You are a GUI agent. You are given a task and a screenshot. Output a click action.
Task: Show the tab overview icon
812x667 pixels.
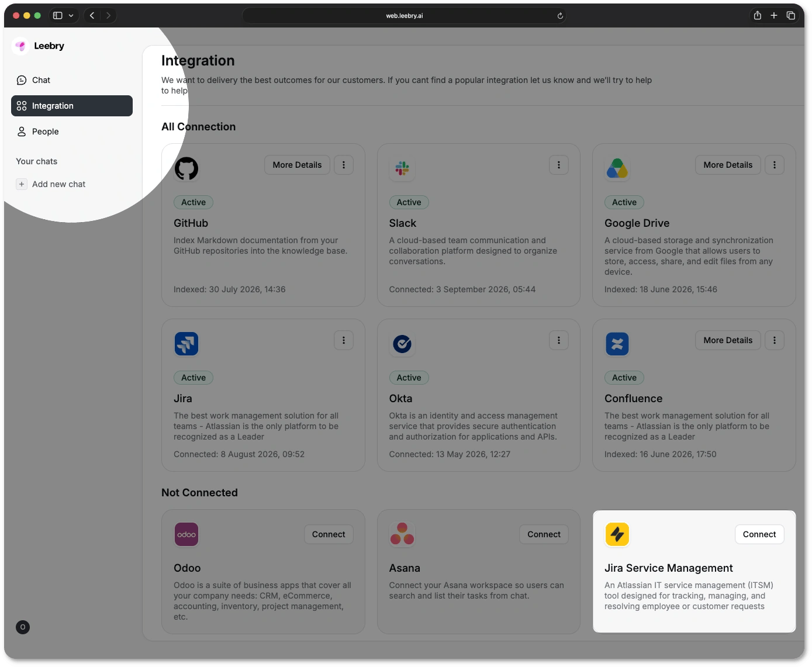point(791,16)
